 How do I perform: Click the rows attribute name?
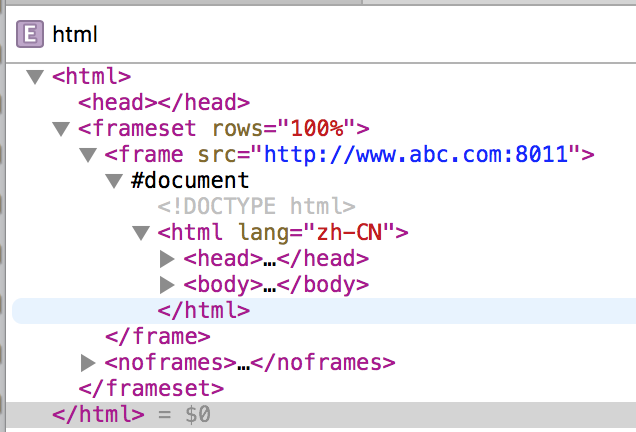point(237,129)
